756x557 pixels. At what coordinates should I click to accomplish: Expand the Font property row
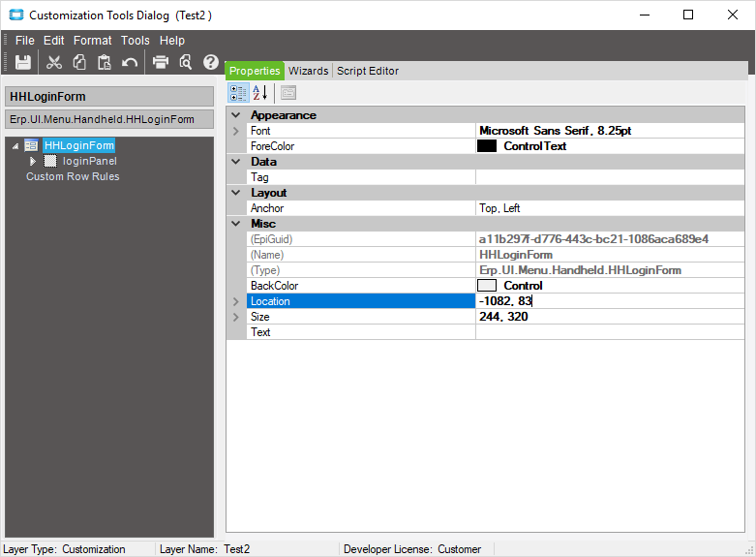(236, 131)
